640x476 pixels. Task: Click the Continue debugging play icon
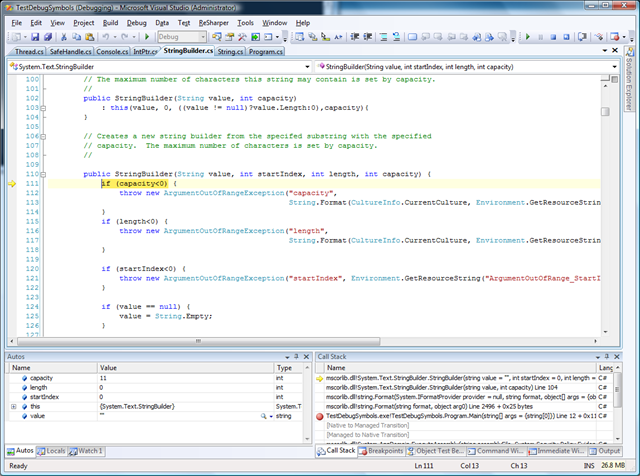click(528, 36)
